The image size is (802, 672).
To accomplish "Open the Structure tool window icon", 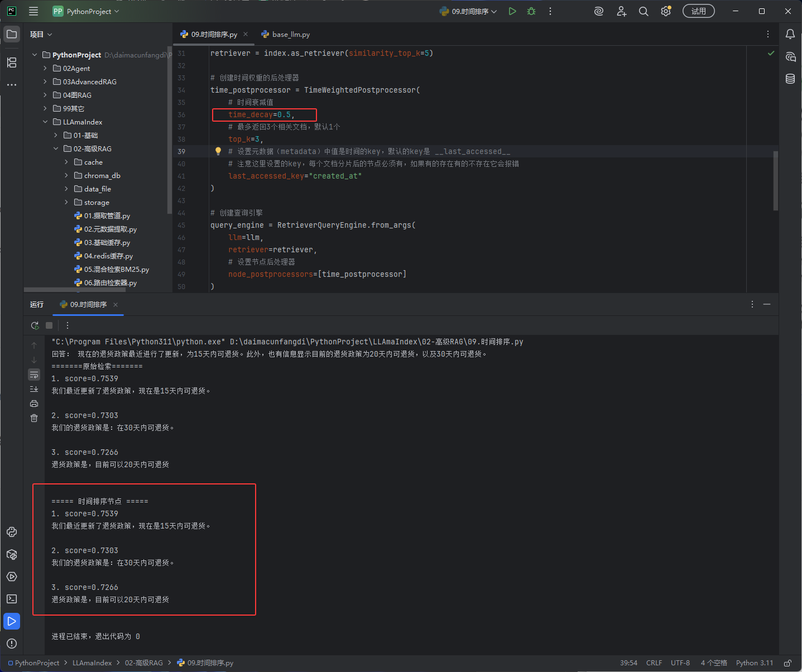I will [x=12, y=63].
